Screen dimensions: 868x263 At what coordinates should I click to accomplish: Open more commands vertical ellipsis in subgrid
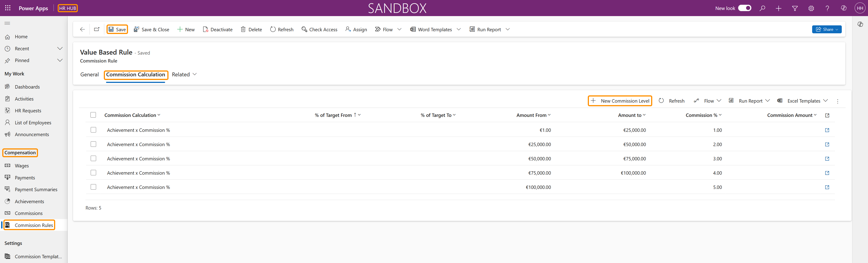838,101
